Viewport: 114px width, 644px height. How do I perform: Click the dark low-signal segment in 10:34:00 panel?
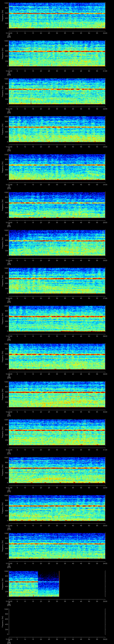(48, 584)
